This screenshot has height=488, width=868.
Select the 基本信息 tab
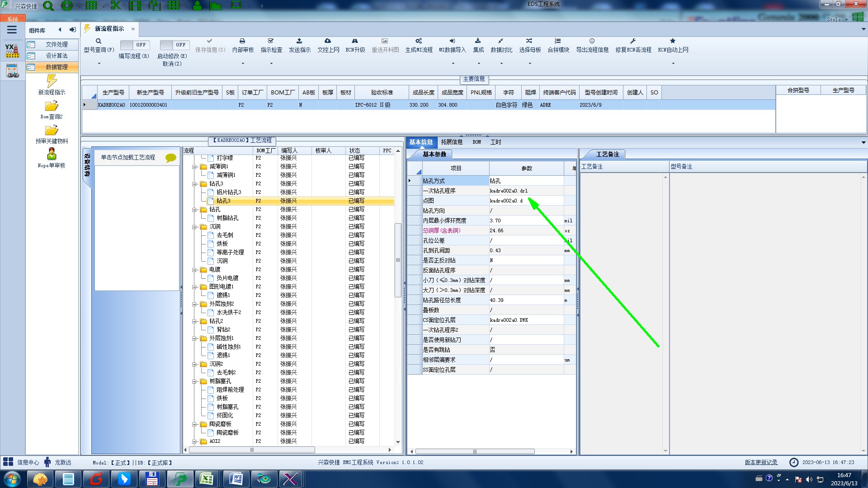point(421,142)
